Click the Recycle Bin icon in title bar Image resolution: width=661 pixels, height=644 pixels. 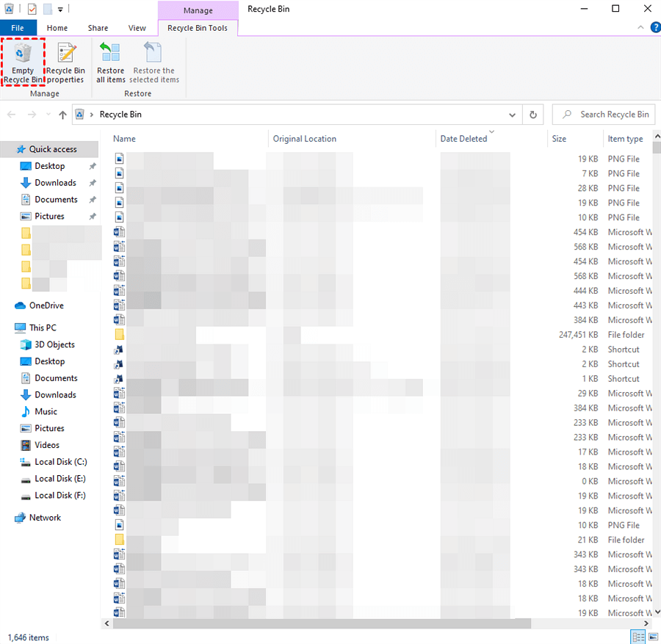[9, 8]
